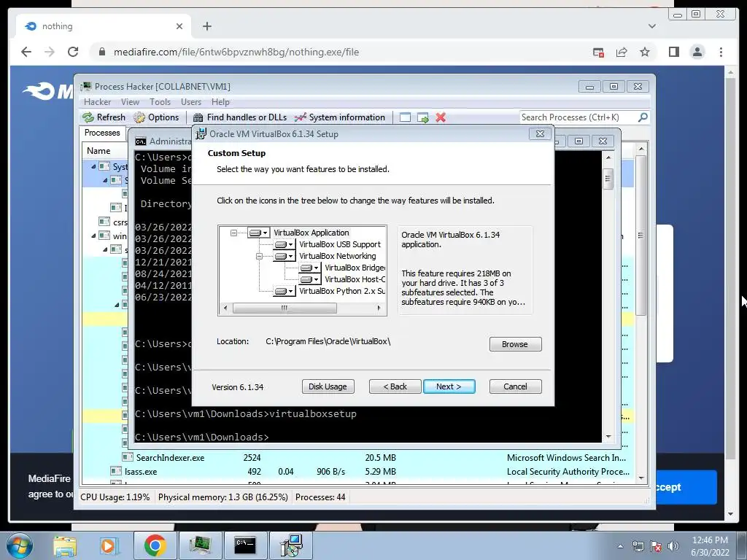The width and height of the screenshot is (747, 560).
Task: Click the share page icon in Chrome
Action: coord(622,52)
